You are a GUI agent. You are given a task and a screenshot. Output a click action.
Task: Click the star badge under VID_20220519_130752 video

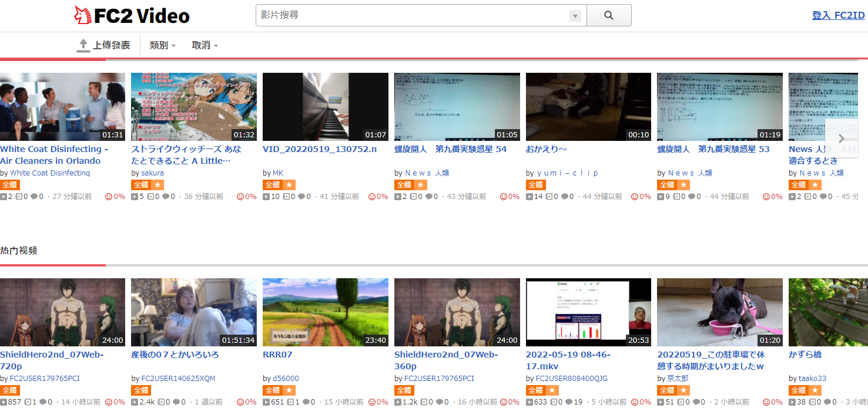coord(289,185)
